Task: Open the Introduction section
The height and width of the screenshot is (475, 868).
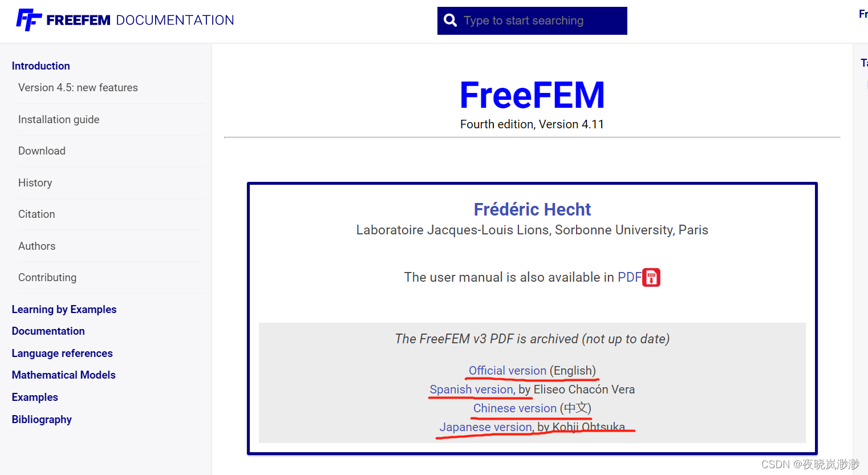Action: [40, 66]
